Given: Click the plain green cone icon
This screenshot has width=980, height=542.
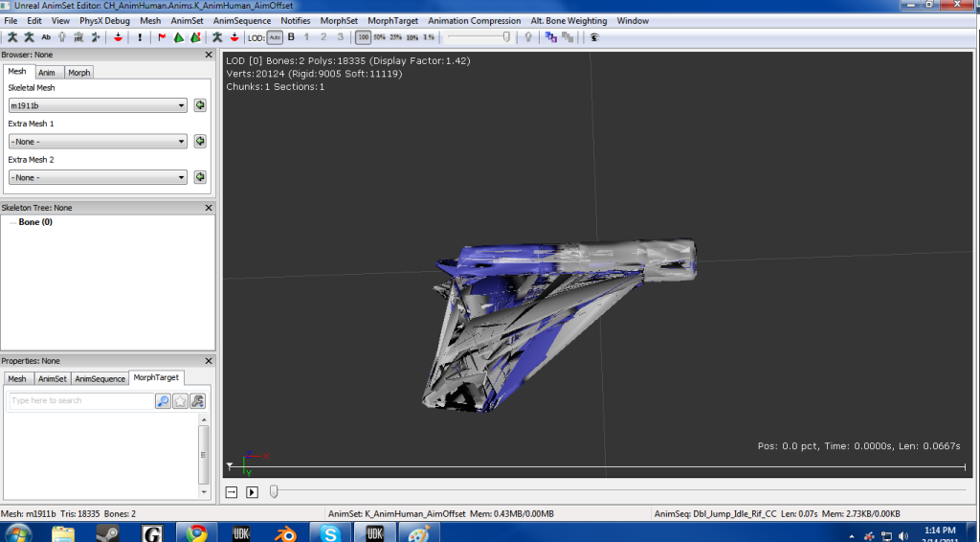Looking at the screenshot, I should pos(179,37).
